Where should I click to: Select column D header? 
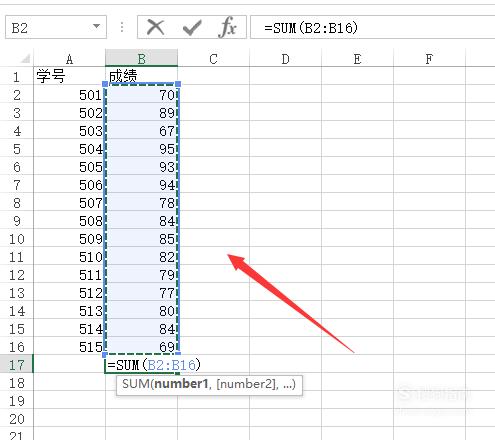pos(285,59)
